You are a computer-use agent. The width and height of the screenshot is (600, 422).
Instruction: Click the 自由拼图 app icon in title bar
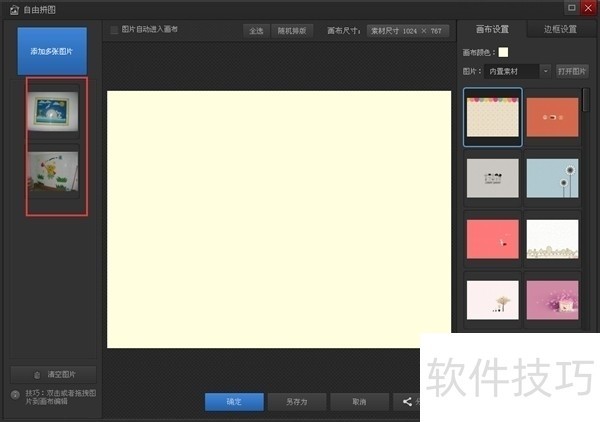tap(14, 10)
